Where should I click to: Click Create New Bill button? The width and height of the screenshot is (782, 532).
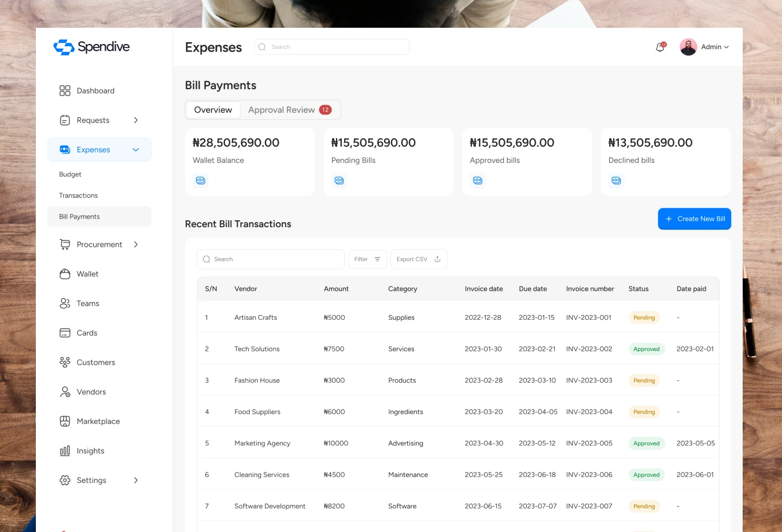[695, 219]
